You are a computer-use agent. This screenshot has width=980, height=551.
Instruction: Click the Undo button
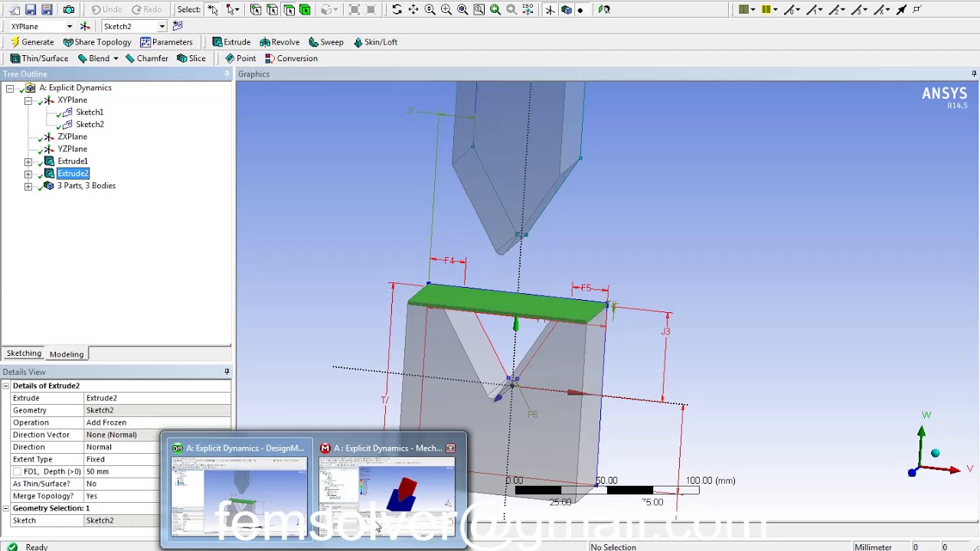click(106, 9)
